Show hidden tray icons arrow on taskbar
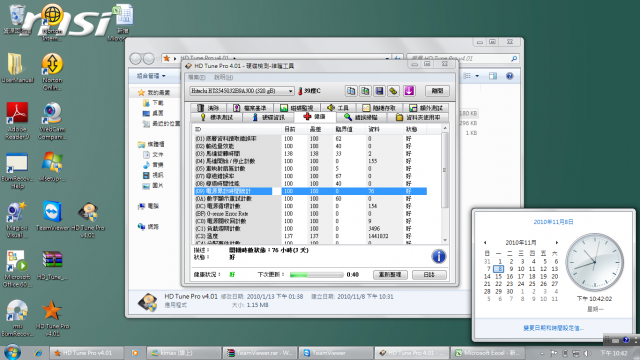640x360 pixels. tap(542, 353)
